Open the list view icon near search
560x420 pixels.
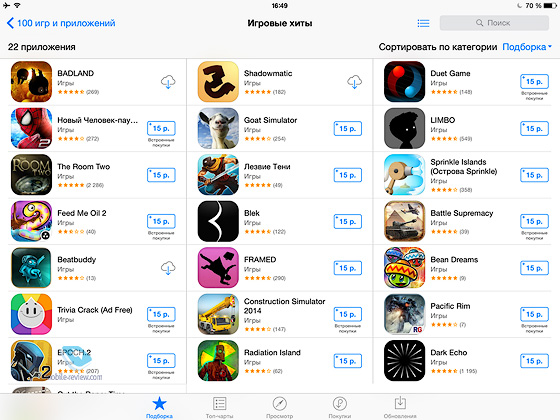click(x=423, y=23)
